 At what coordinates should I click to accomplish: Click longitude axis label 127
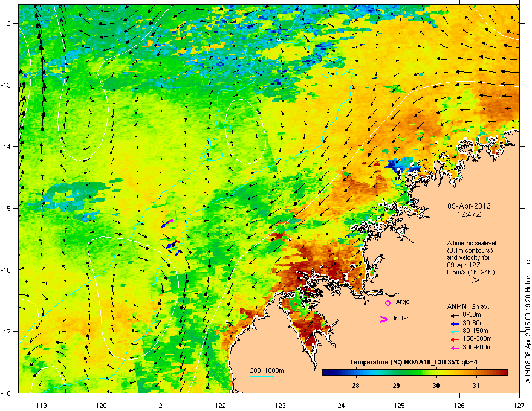[x=519, y=405]
